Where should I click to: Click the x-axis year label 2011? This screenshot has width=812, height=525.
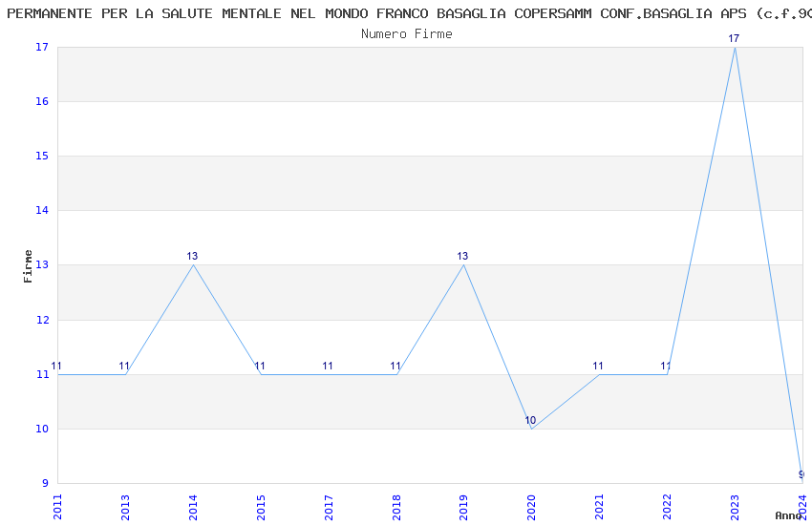(57, 507)
